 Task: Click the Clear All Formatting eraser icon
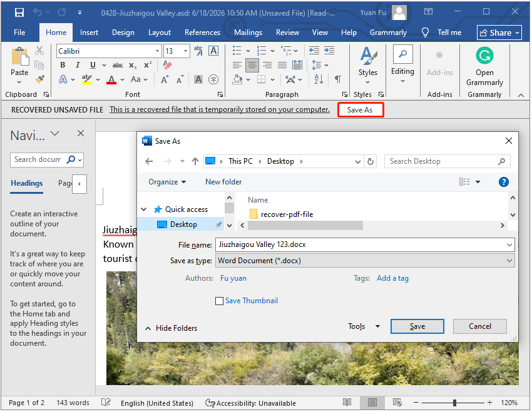click(x=167, y=65)
